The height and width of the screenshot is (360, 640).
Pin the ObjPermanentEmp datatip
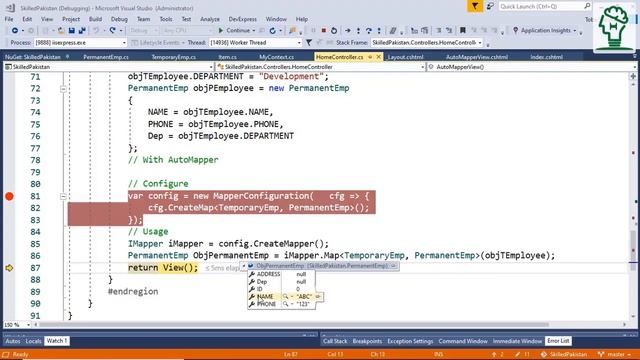coord(393,266)
